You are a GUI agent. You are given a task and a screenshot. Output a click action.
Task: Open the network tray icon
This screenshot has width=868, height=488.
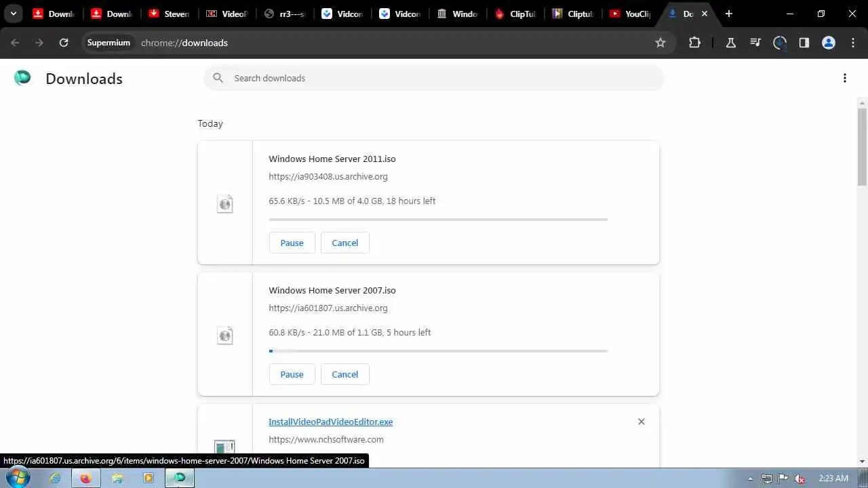tap(767, 478)
